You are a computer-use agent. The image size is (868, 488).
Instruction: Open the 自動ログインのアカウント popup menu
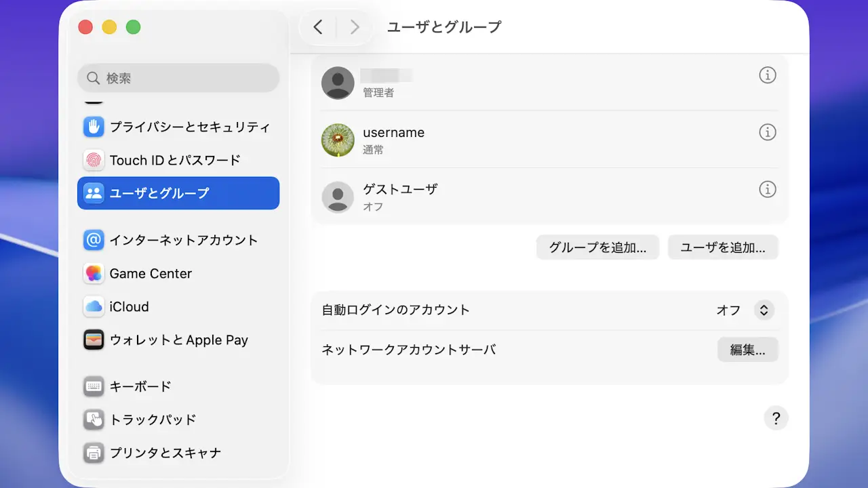click(x=764, y=310)
